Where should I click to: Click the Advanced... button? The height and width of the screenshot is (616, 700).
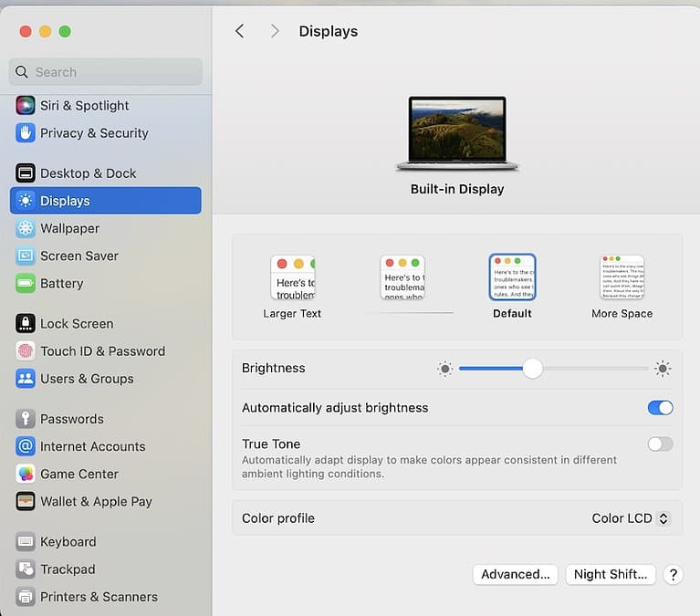[x=516, y=574]
